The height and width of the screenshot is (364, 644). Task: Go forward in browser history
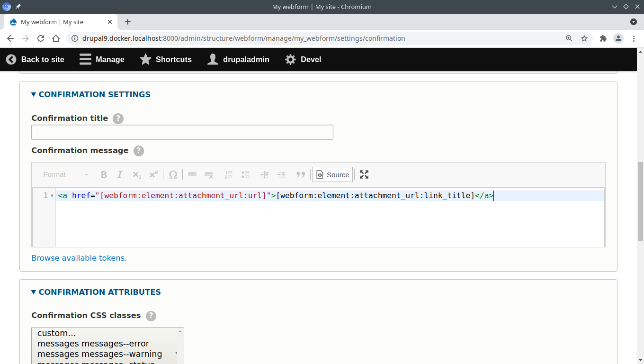(x=26, y=38)
